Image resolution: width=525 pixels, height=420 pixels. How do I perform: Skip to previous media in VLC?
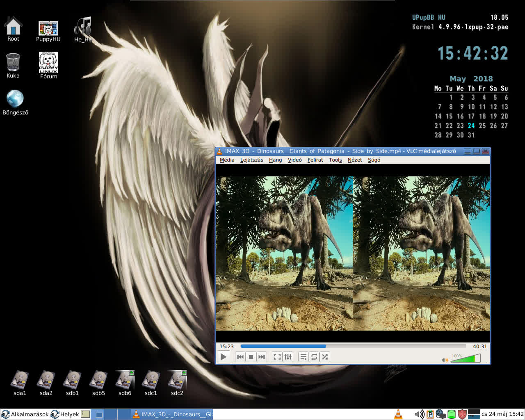point(240,357)
